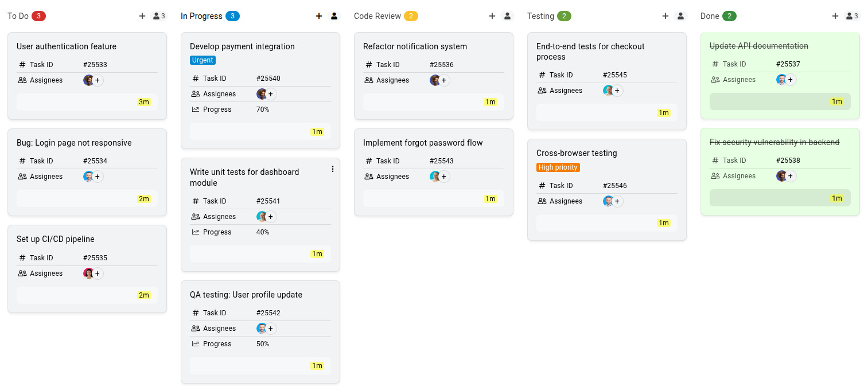Add a new card to the To Do column

[142, 15]
